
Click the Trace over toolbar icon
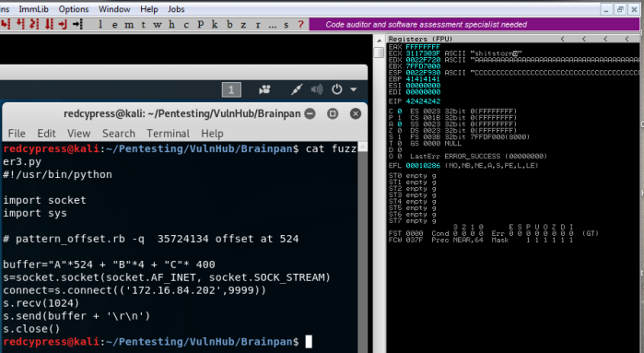pyautogui.click(x=49, y=24)
